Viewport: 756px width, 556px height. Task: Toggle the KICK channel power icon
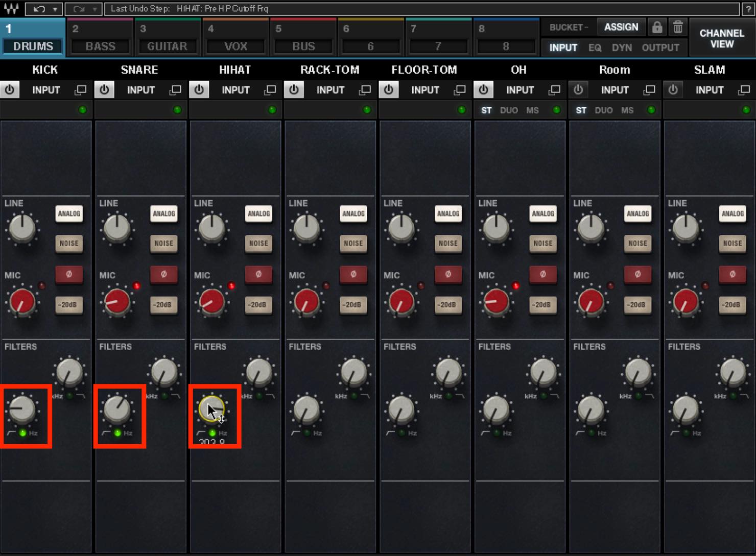point(10,90)
